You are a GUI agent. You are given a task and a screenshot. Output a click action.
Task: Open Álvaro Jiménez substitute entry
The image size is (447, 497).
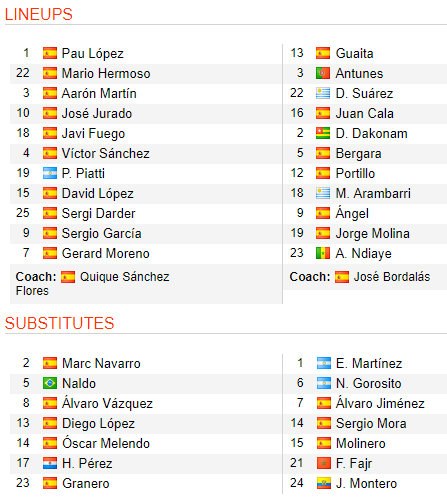click(x=380, y=403)
